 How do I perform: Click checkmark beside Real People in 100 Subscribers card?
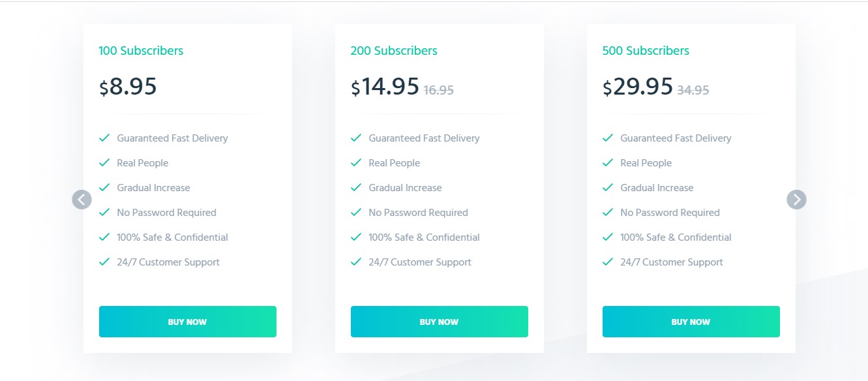click(x=104, y=162)
